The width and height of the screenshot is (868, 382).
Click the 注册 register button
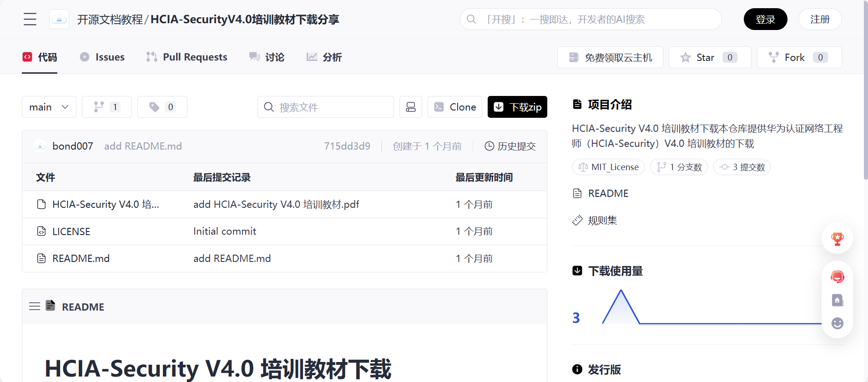point(820,19)
